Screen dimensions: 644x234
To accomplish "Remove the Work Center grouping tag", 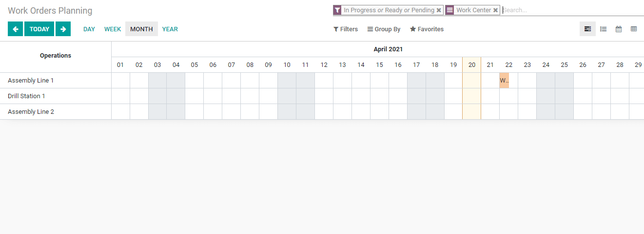I will point(495,10).
